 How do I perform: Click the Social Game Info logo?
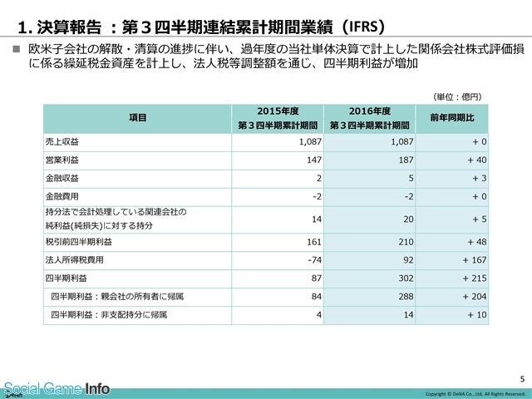point(57,389)
